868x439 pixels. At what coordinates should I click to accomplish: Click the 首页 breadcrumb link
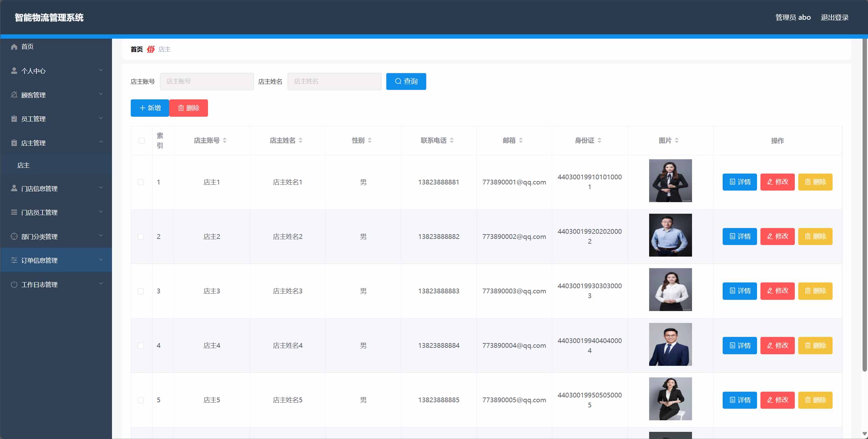(x=137, y=49)
